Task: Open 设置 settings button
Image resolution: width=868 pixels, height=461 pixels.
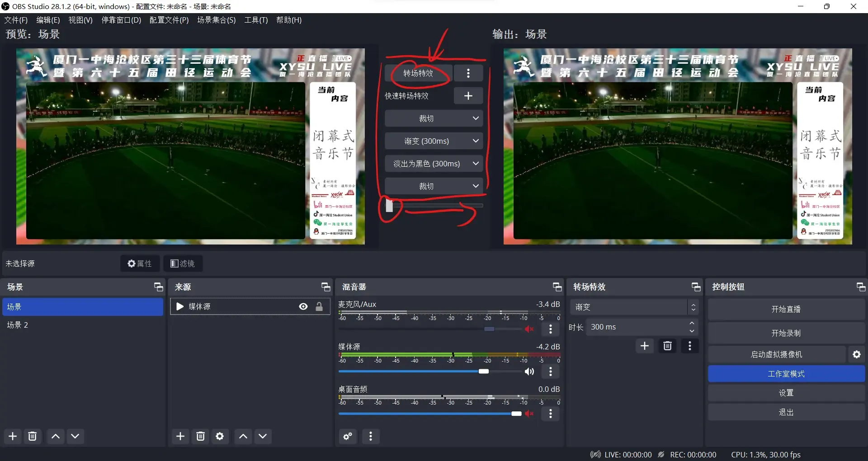Action: pyautogui.click(x=786, y=393)
